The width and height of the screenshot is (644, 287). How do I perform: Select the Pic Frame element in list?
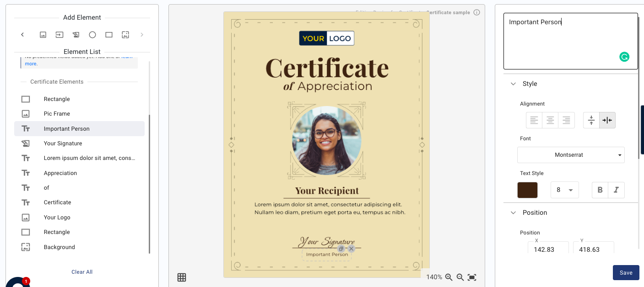click(79, 114)
